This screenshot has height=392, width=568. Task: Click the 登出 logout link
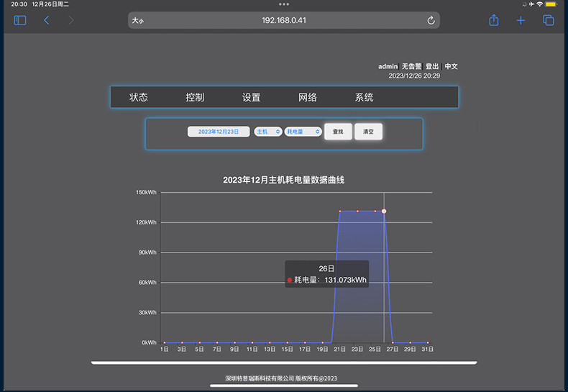coord(432,66)
